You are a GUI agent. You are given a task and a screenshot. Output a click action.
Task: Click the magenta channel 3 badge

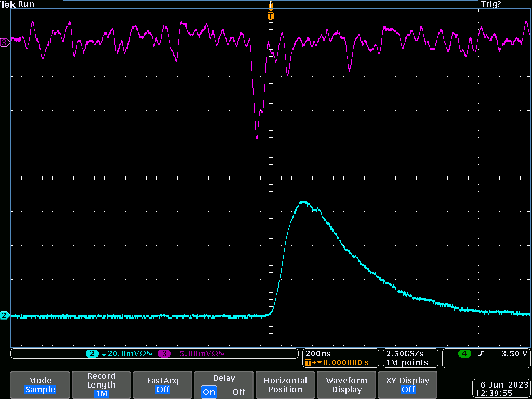[x=164, y=354]
